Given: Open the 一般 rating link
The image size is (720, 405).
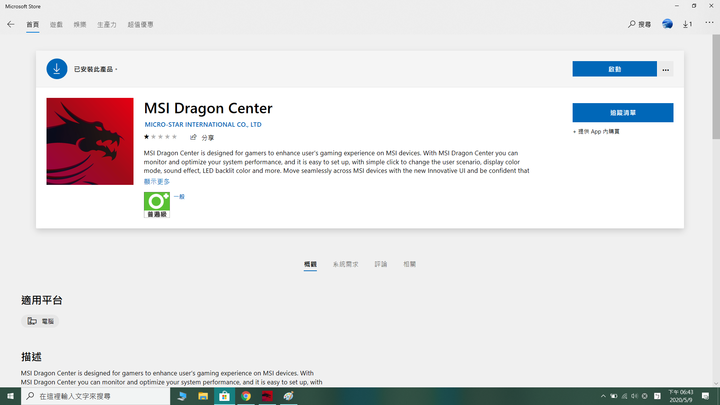Looking at the screenshot, I should pyautogui.click(x=179, y=197).
